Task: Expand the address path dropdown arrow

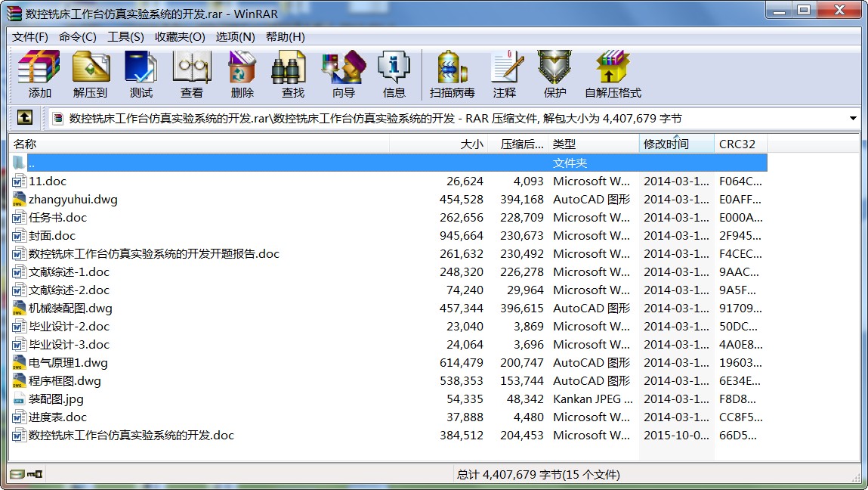Action: click(853, 119)
